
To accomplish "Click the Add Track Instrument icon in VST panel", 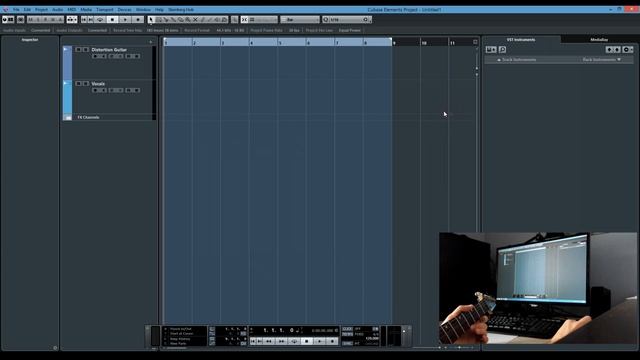I will coord(491,49).
